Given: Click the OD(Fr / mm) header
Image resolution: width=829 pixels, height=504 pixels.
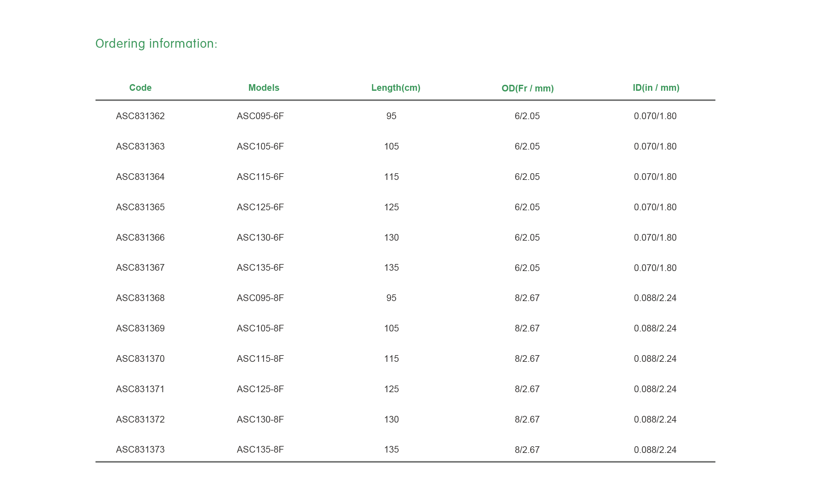Looking at the screenshot, I should pyautogui.click(x=527, y=88).
